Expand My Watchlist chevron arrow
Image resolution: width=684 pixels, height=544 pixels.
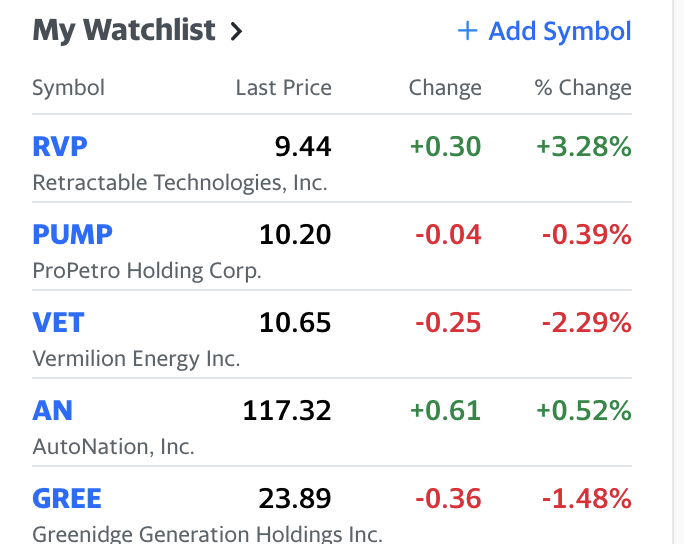[236, 32]
